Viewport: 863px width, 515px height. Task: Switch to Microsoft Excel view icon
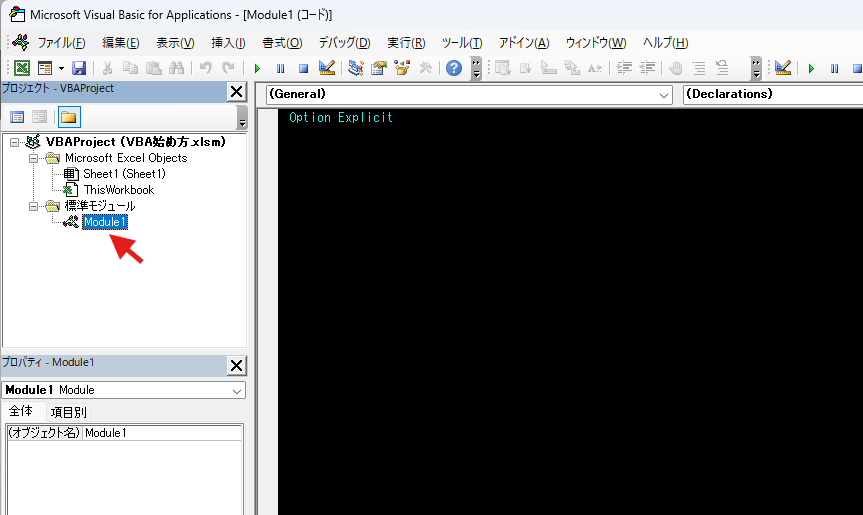click(22, 68)
